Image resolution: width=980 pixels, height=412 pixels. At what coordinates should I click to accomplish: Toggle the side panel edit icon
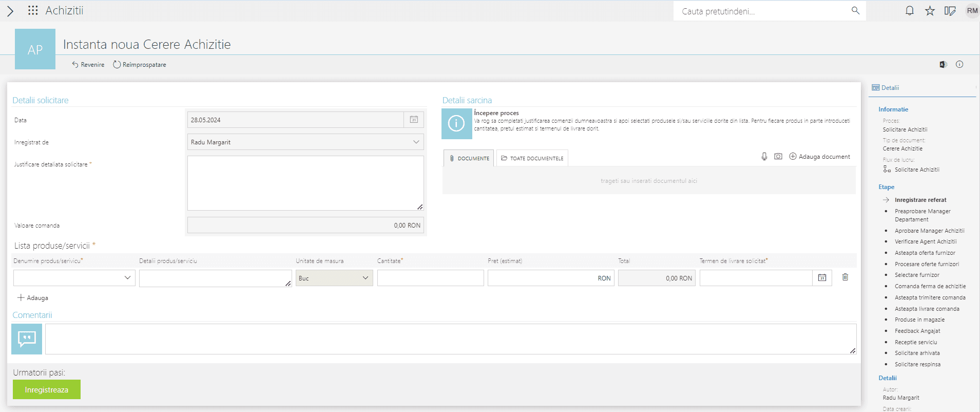tap(950, 11)
